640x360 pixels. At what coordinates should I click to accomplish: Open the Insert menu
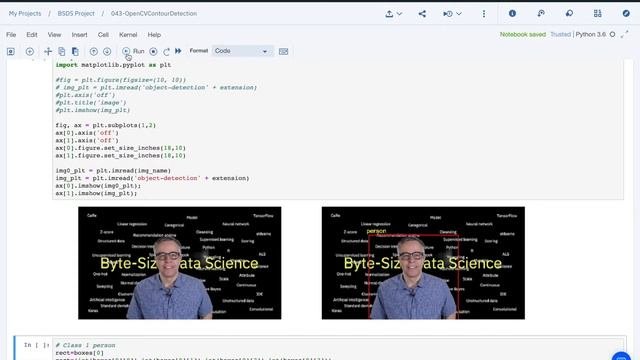click(x=80, y=35)
